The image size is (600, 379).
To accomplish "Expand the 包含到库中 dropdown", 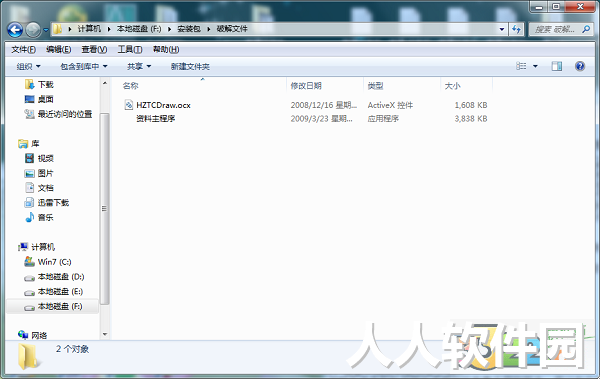I will (x=84, y=67).
